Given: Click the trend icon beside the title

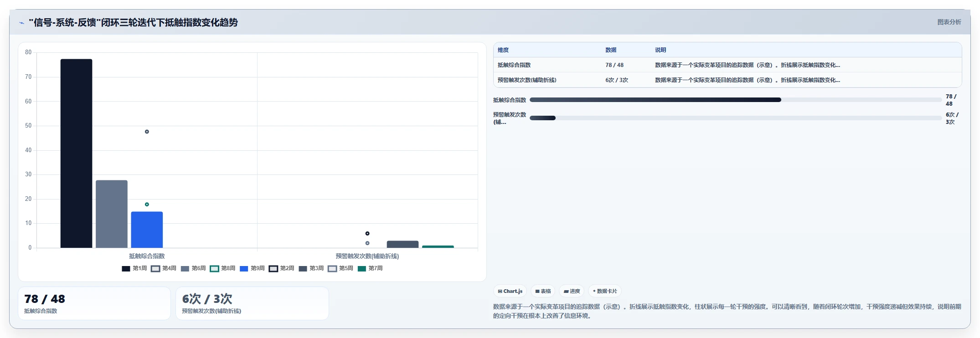Looking at the screenshot, I should click(21, 23).
